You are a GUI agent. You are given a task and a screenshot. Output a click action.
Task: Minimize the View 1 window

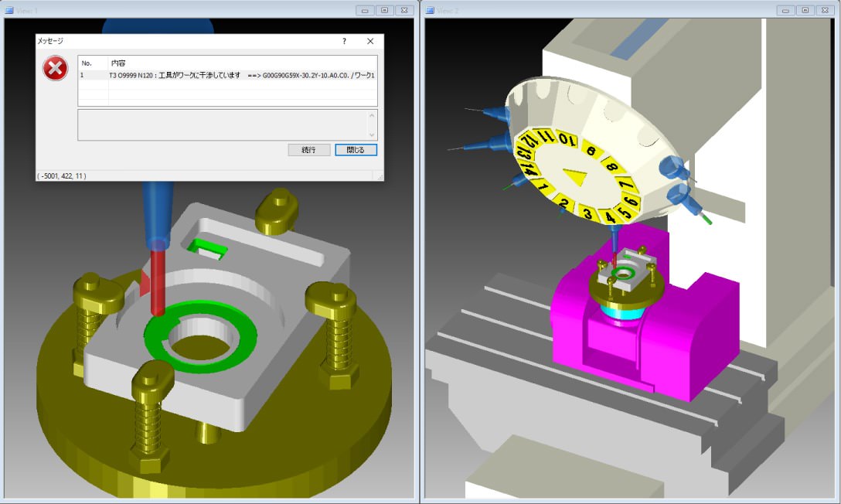(366, 11)
